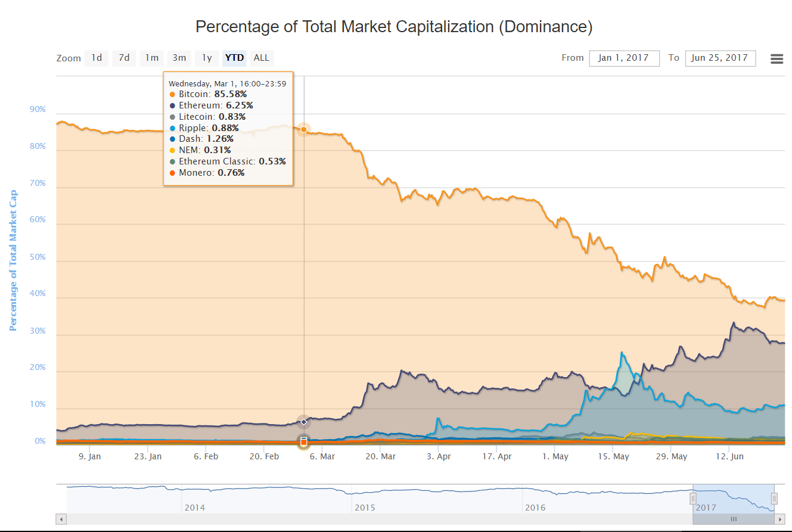This screenshot has height=532, width=792.
Task: Click the y-axis label "80%"
Action: (x=38, y=147)
